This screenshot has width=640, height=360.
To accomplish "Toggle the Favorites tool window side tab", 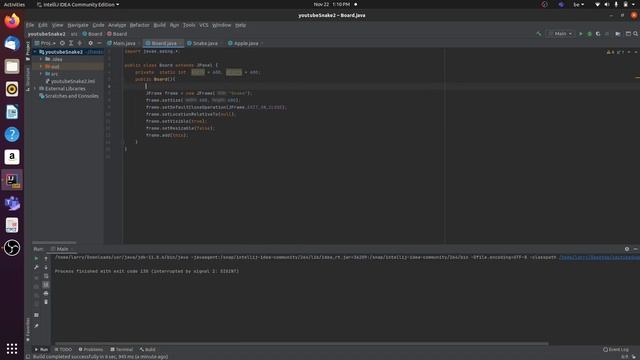I will pos(28,329).
